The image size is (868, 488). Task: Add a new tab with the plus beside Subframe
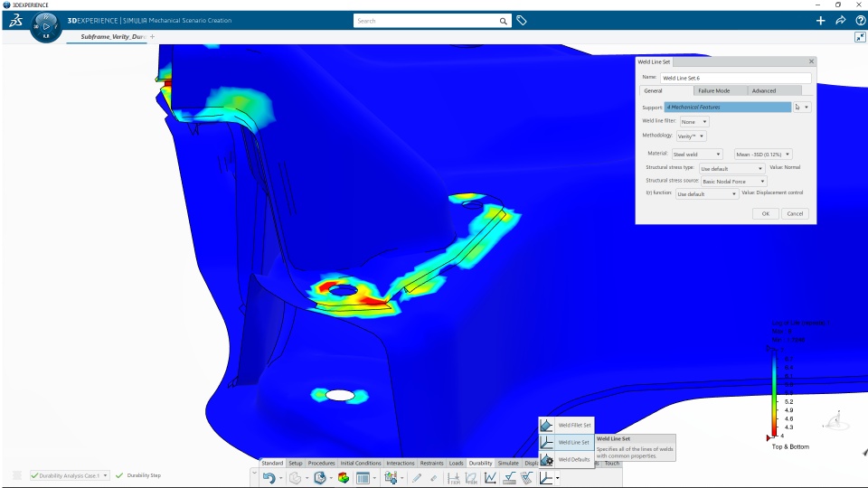tap(152, 37)
